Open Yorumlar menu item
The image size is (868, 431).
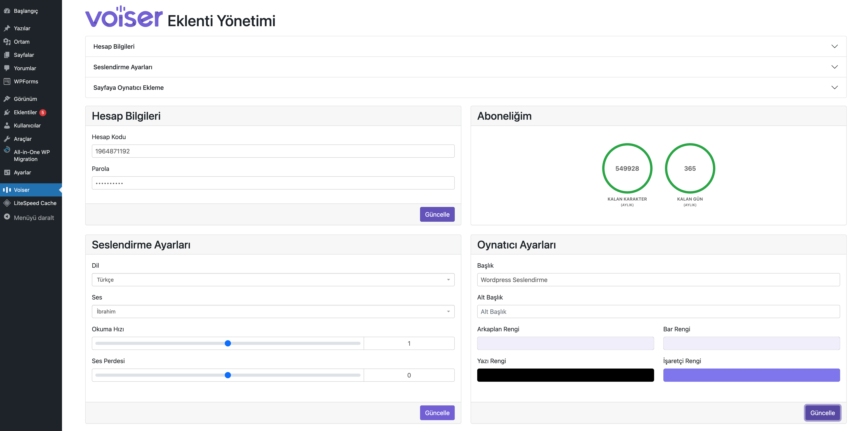coord(25,68)
